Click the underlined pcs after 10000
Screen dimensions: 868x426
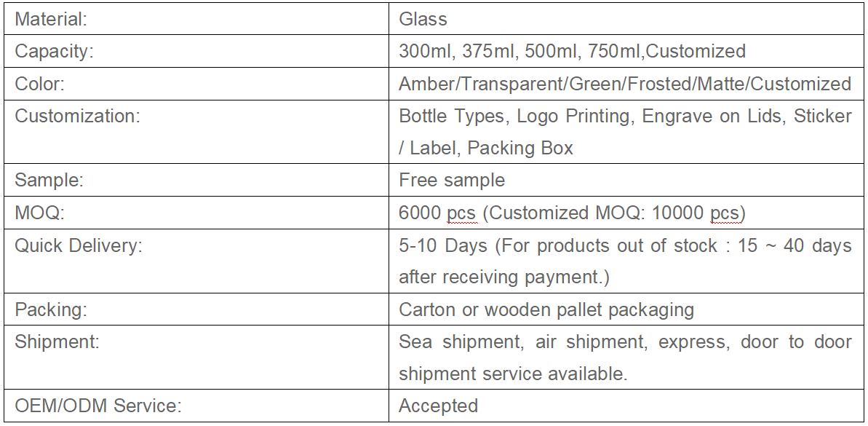click(x=725, y=214)
